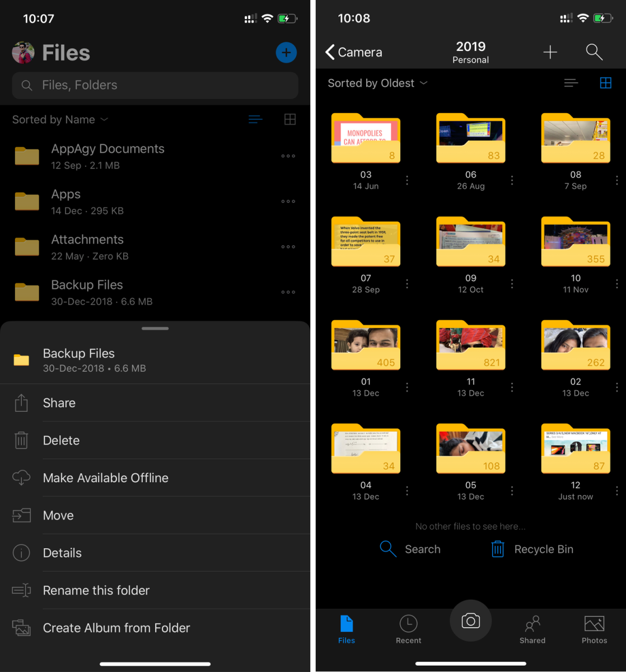This screenshot has width=626, height=672.
Task: Open options menu for folder 05
Action: click(x=512, y=491)
